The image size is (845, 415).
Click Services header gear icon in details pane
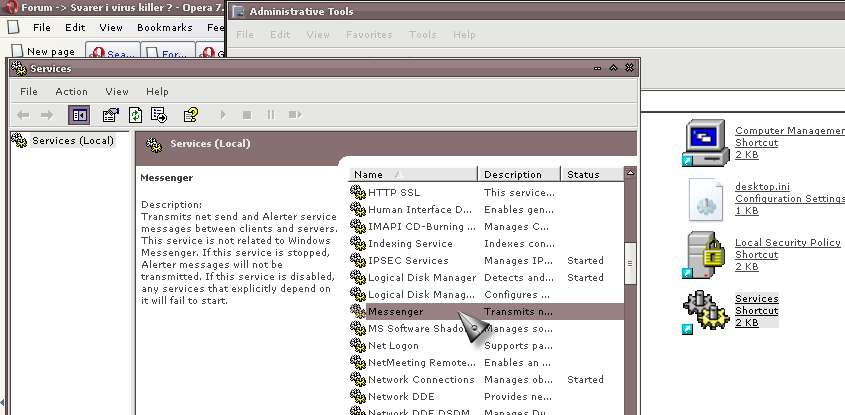point(154,144)
